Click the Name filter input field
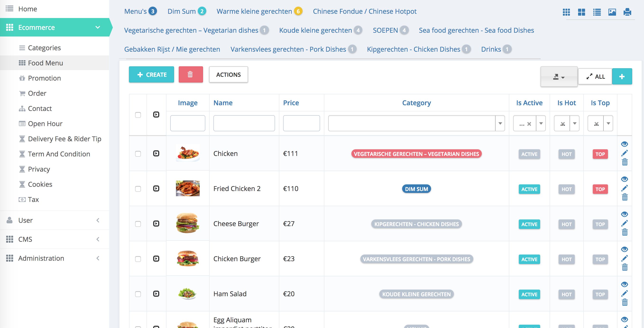This screenshot has width=644, height=328. point(244,123)
